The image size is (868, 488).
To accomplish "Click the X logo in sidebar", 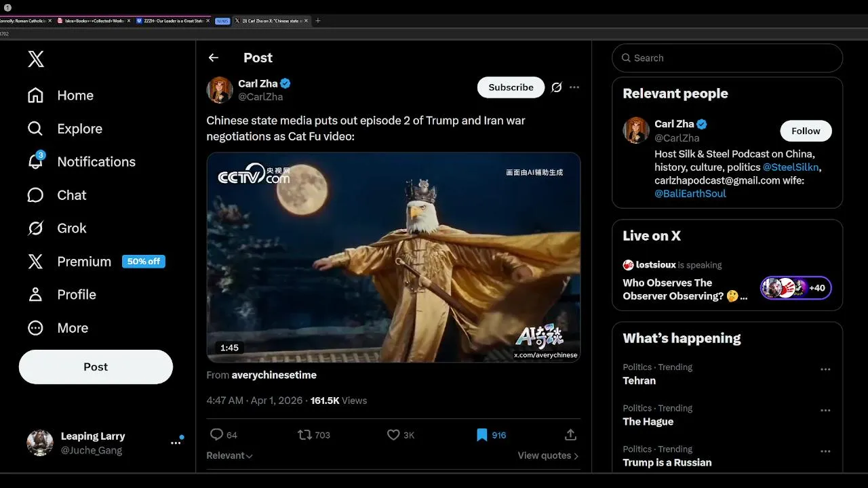I will [36, 59].
